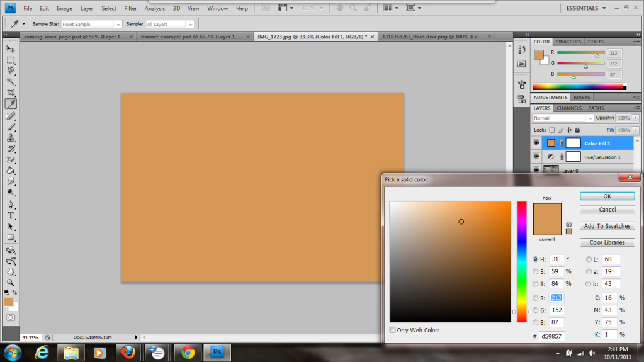
Task: Open Color Libraries
Action: point(607,242)
